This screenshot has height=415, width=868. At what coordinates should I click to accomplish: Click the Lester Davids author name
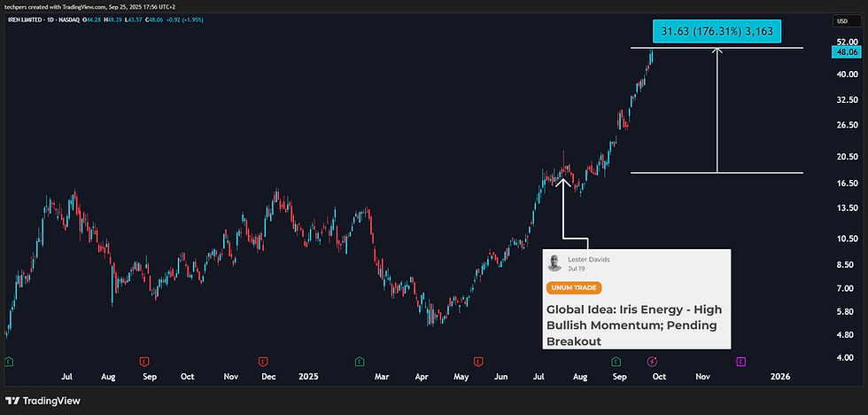click(x=588, y=259)
